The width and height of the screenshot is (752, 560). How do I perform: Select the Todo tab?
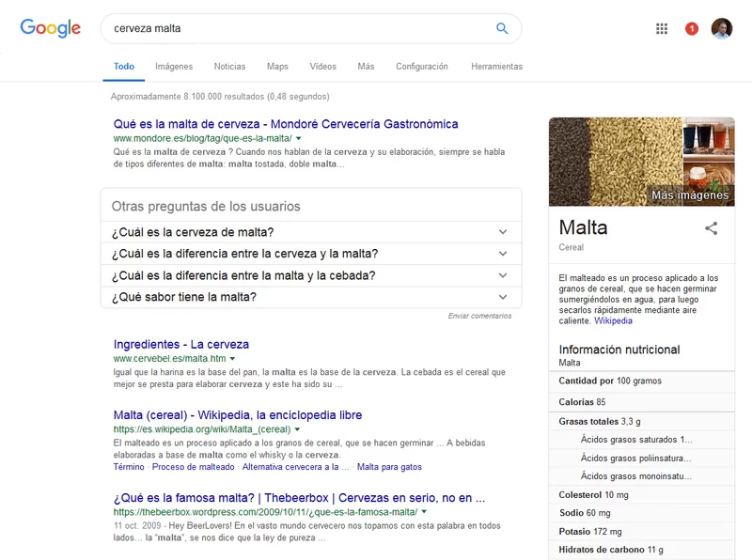pyautogui.click(x=124, y=66)
